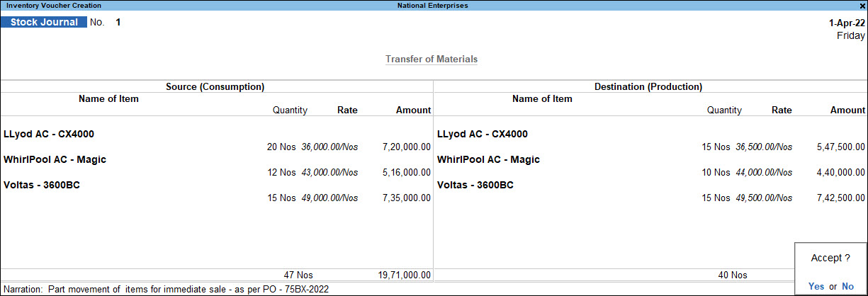The height and width of the screenshot is (296, 868).
Task: Click source total amount 19,71,000.00
Action: pyautogui.click(x=405, y=275)
